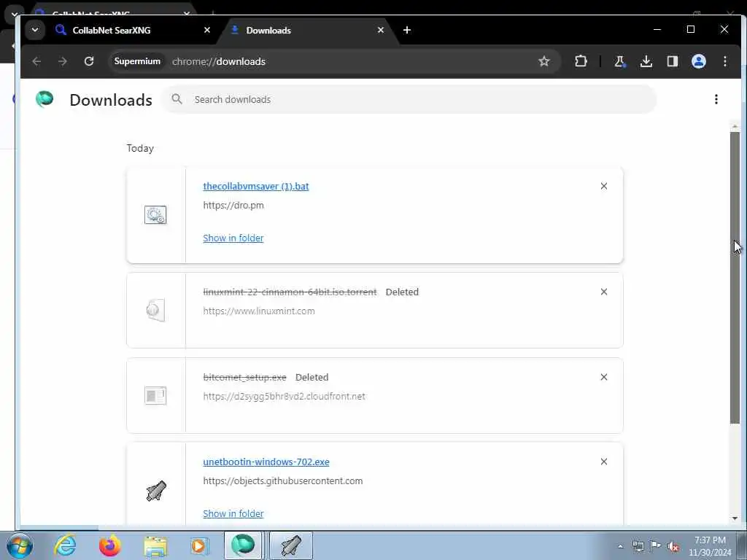Remove thecollabvmsaver (1).bat from list

click(603, 186)
